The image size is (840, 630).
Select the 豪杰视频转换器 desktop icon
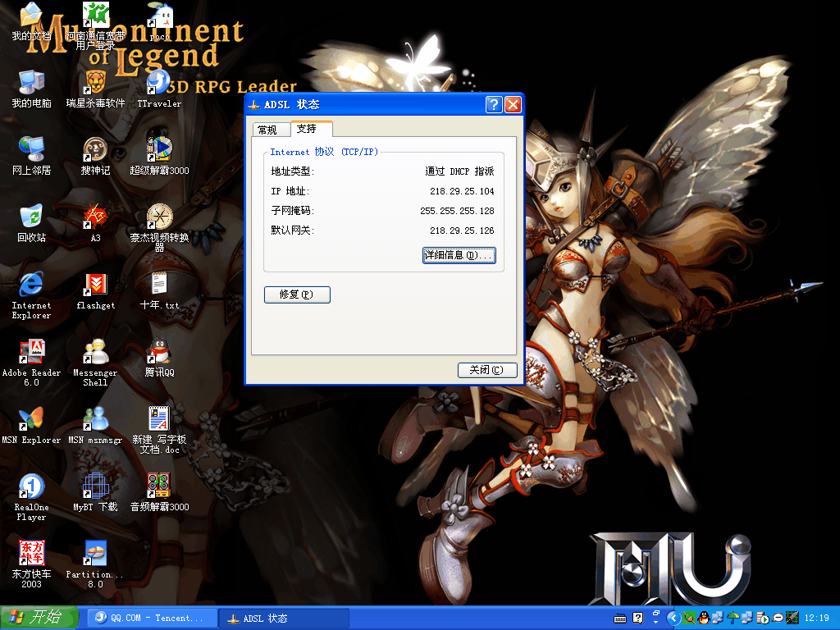coord(159,228)
